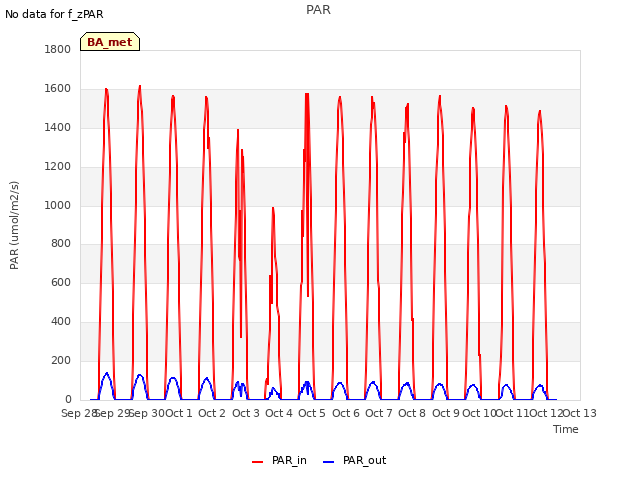Click the 1400 y-axis tick label

[58, 128]
